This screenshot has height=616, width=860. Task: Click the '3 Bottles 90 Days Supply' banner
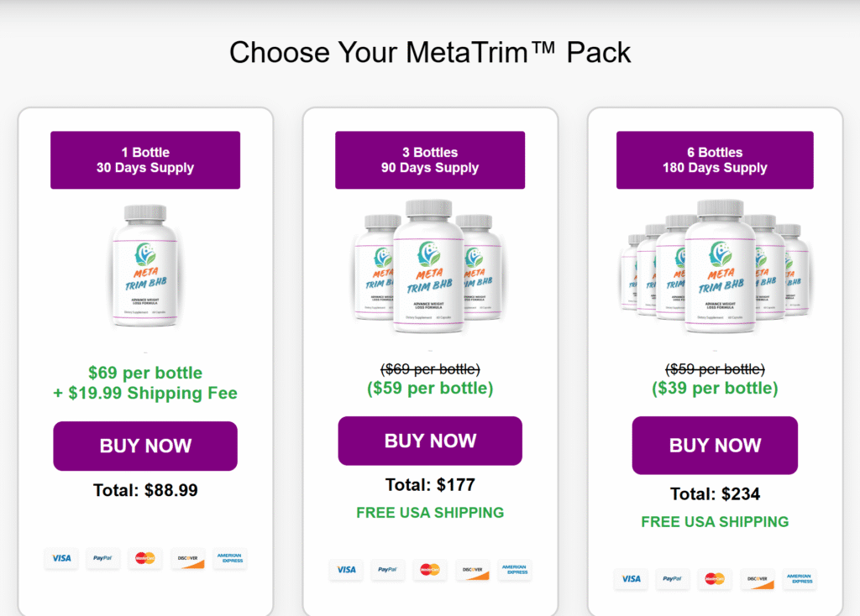click(x=430, y=160)
